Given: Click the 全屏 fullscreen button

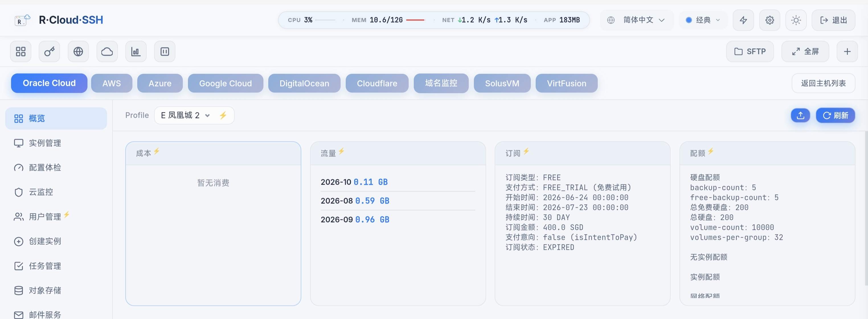Looking at the screenshot, I should pyautogui.click(x=805, y=52).
